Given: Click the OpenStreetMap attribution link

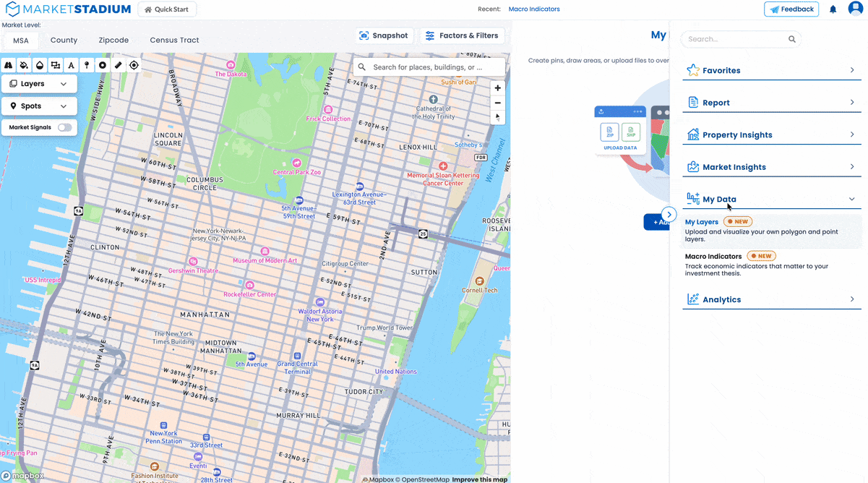Looking at the screenshot, I should pyautogui.click(x=421, y=479).
